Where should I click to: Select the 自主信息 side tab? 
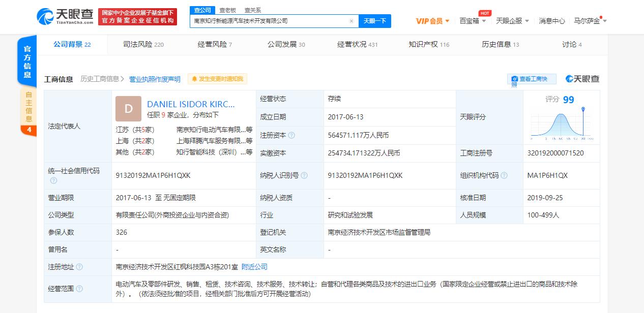[28, 107]
